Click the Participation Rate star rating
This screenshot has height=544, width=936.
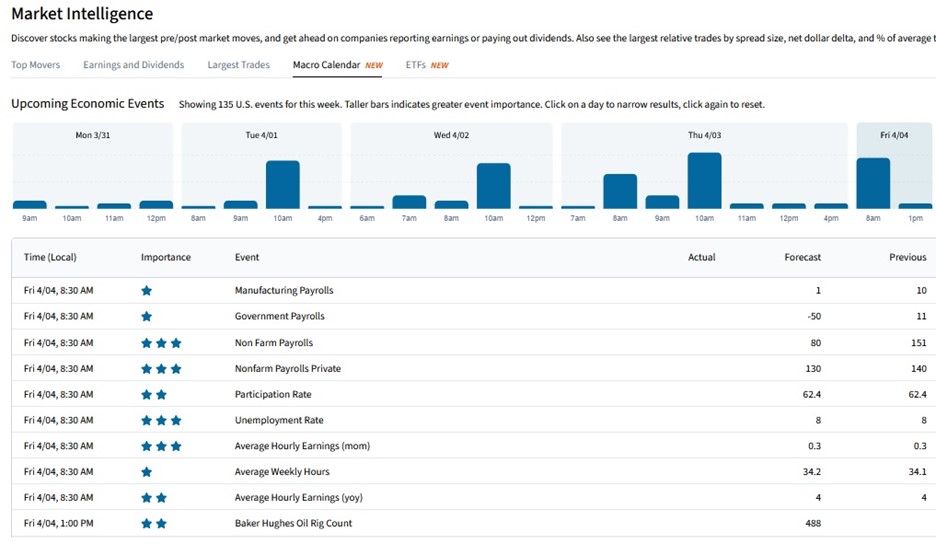[154, 395]
